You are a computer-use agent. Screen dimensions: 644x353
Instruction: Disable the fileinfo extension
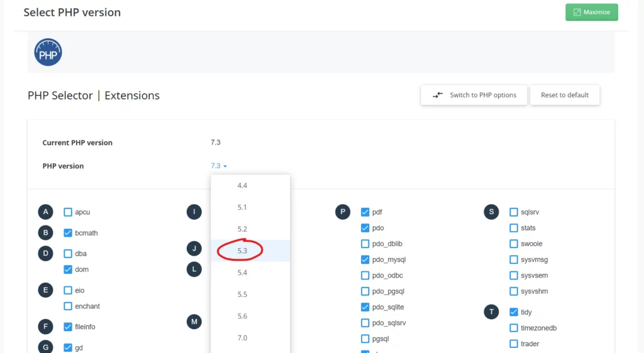pos(68,327)
